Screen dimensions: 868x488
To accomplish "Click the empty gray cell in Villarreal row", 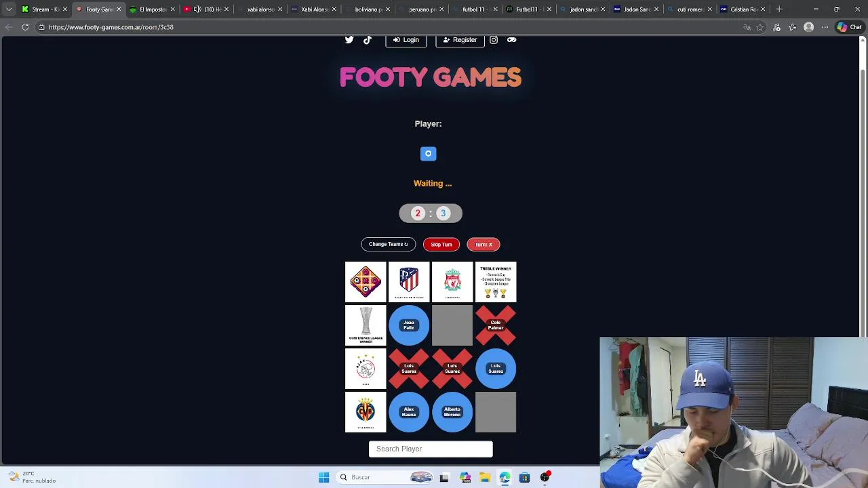I will pos(496,412).
